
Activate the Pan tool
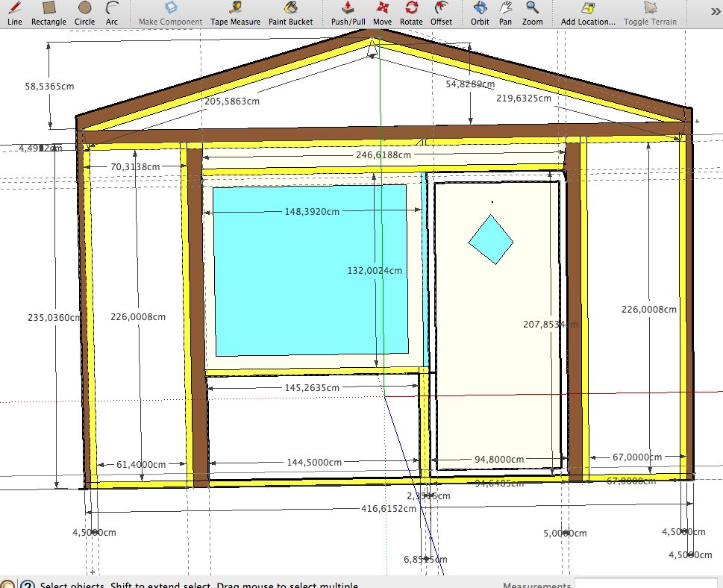tap(505, 13)
